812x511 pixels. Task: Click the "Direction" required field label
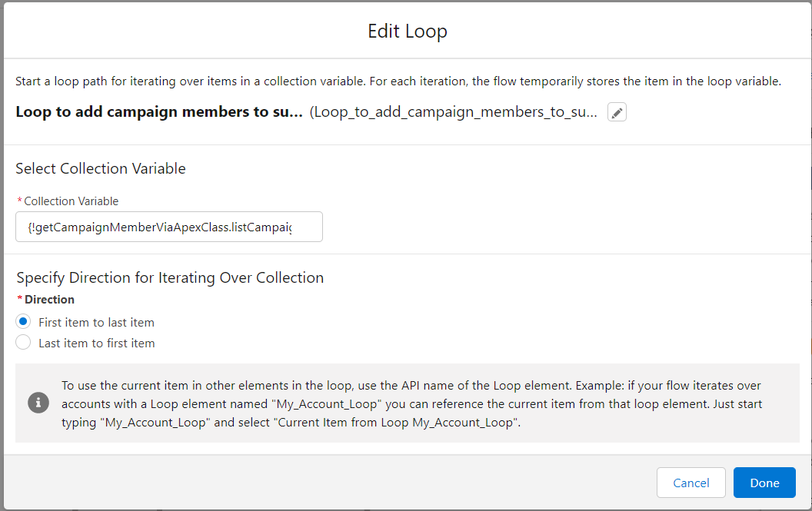(49, 299)
